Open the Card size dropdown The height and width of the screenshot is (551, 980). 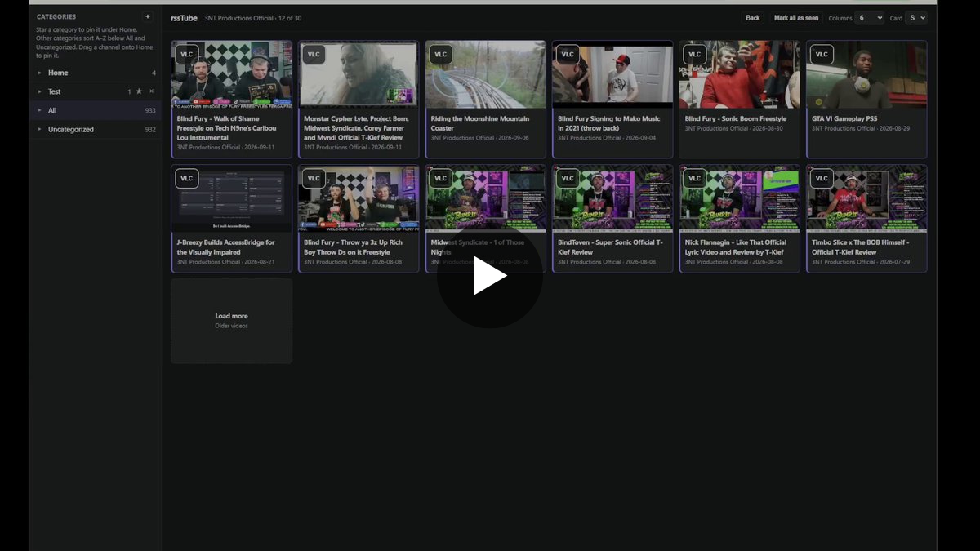pyautogui.click(x=916, y=17)
